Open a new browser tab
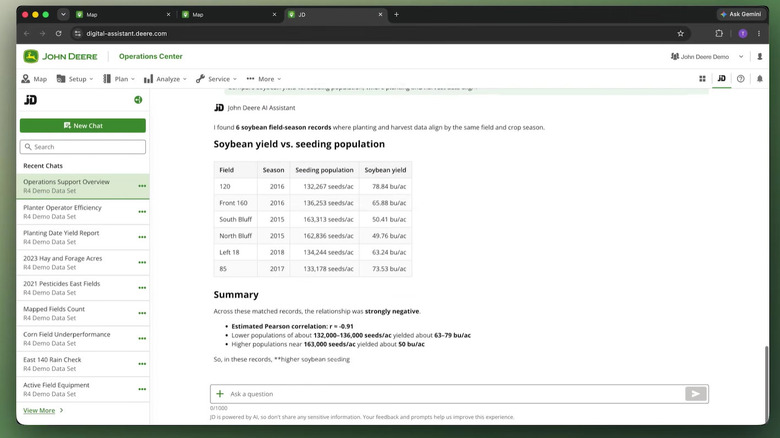Image resolution: width=780 pixels, height=438 pixels. pos(396,14)
